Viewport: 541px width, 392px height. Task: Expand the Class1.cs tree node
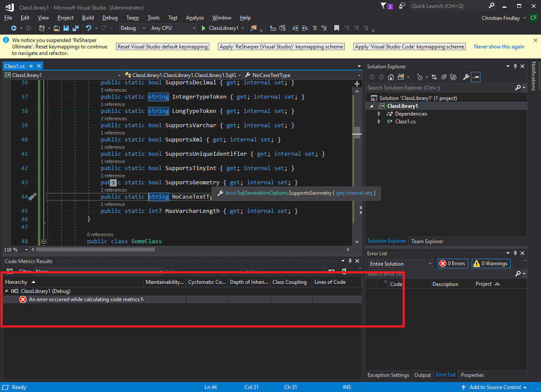click(x=379, y=122)
